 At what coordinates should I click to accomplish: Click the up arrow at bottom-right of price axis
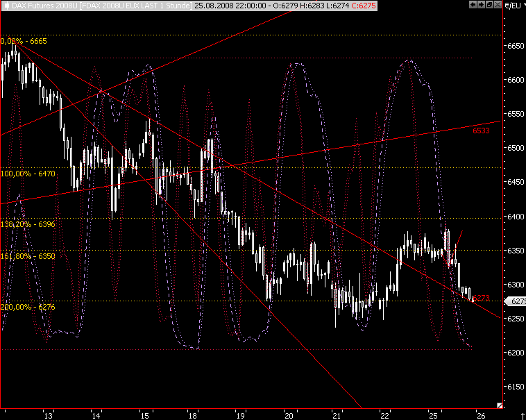523,417
